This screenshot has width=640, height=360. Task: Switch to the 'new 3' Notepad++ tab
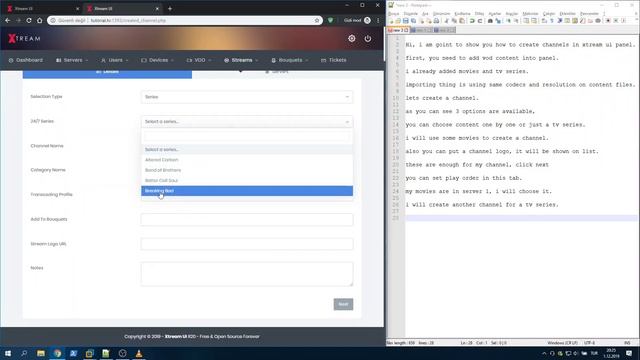pos(398,30)
